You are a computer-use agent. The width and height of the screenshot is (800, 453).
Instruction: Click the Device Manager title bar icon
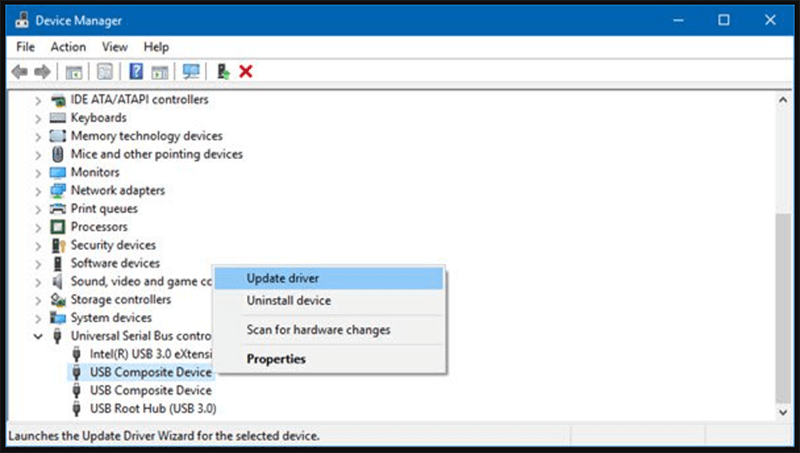point(21,20)
